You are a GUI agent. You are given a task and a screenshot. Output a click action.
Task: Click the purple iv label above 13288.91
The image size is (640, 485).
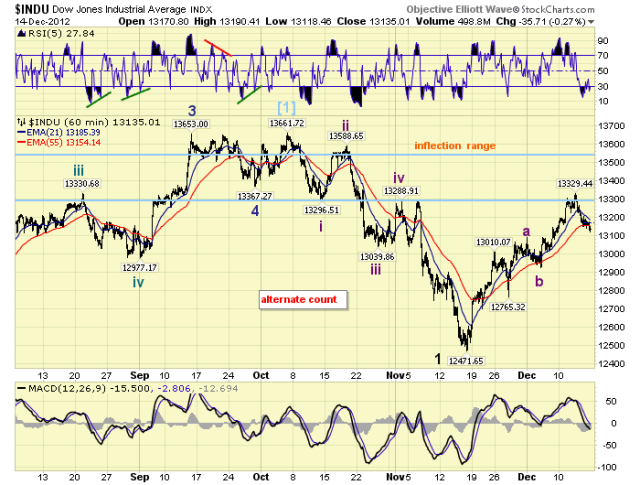point(399,178)
